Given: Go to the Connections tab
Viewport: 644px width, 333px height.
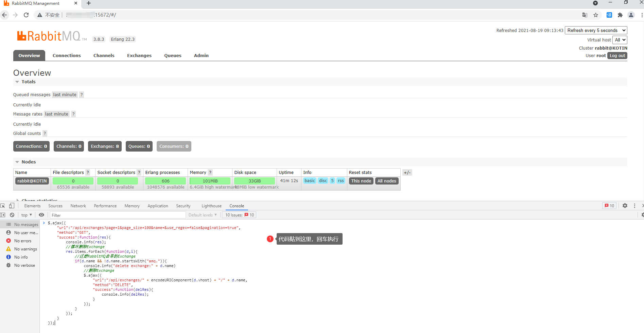Looking at the screenshot, I should 67,56.
